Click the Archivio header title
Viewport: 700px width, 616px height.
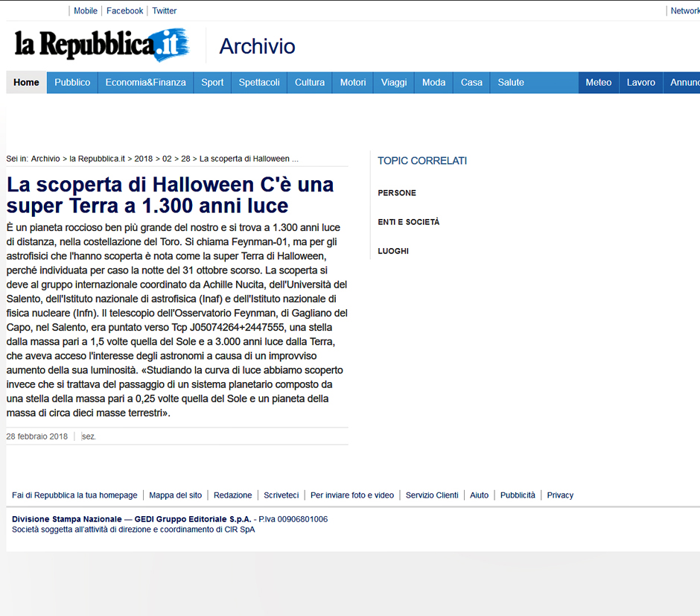pos(257,46)
